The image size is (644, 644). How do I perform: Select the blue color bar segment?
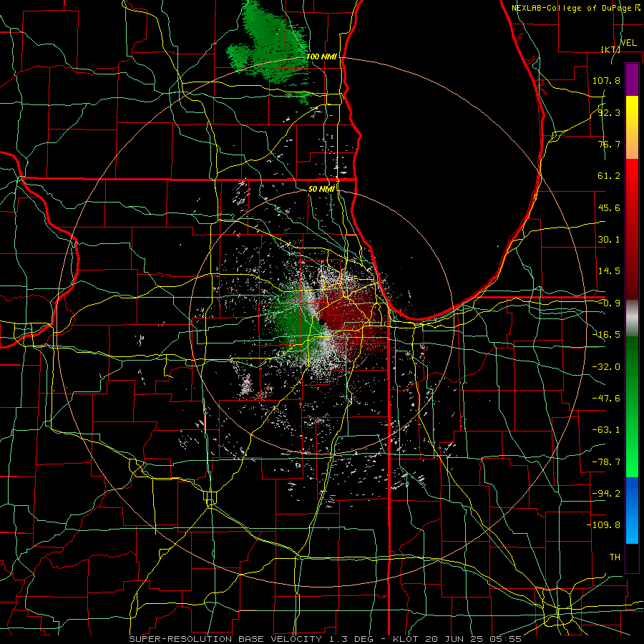[x=632, y=510]
